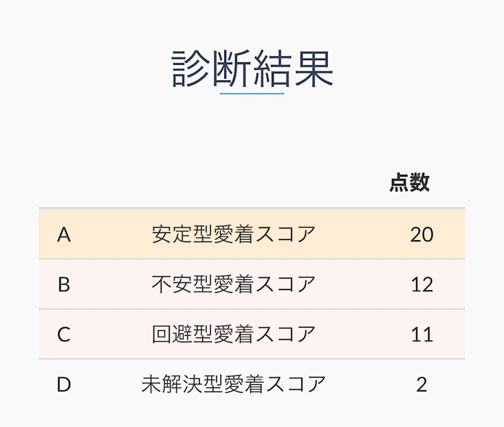Viewport: 504px width, 427px height.
Task: Select the letter D cell
Action: [x=64, y=384]
